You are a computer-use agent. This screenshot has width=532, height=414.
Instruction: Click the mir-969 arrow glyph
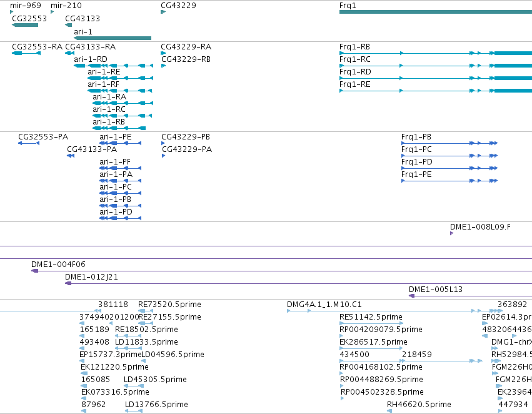click(11, 12)
